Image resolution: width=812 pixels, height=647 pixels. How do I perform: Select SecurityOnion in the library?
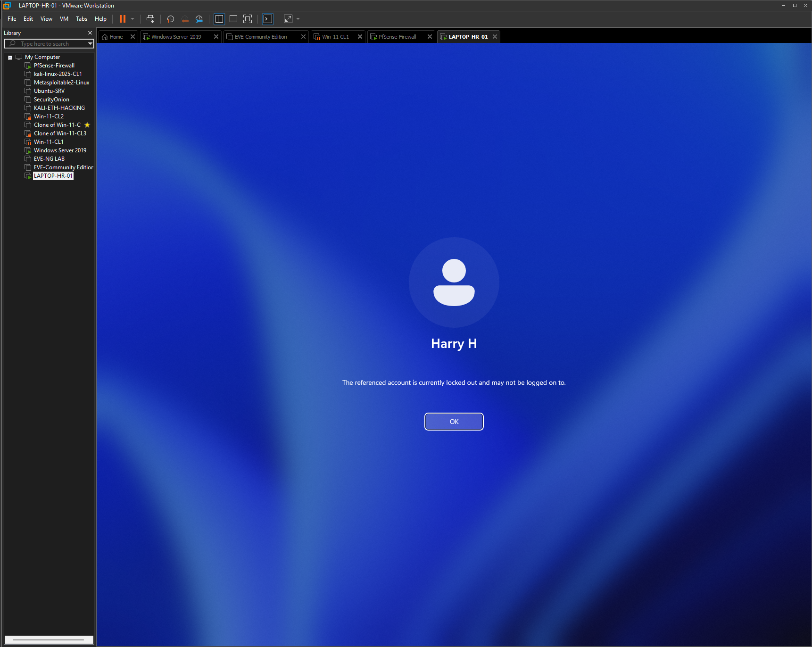pos(51,100)
